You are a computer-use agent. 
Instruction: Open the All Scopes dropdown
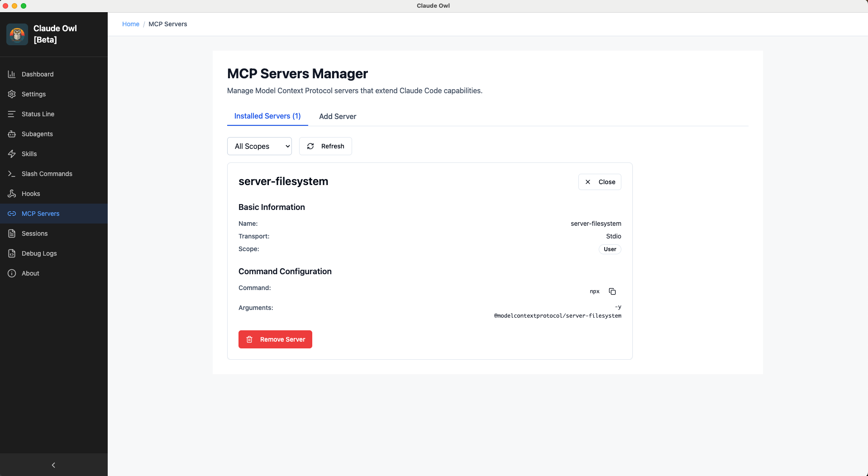(259, 146)
